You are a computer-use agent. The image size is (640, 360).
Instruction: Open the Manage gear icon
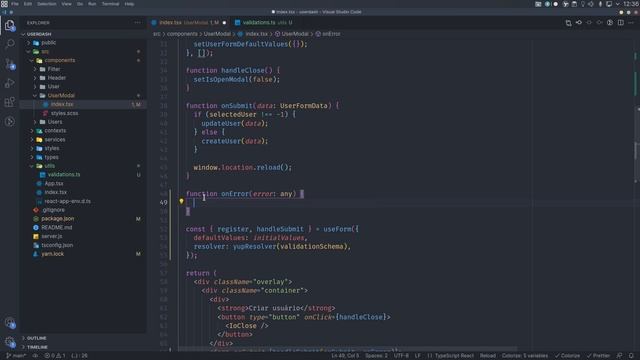10,342
